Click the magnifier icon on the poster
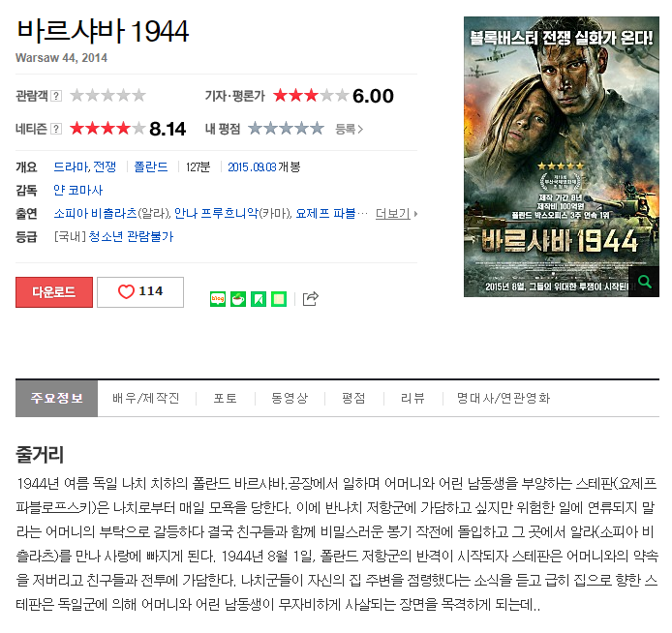The height and width of the screenshot is (633, 672). tap(645, 282)
